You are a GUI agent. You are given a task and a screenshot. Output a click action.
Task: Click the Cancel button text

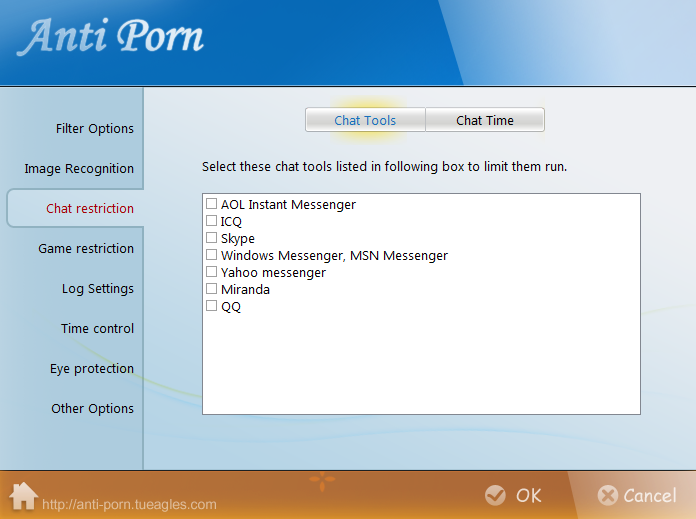pos(650,495)
